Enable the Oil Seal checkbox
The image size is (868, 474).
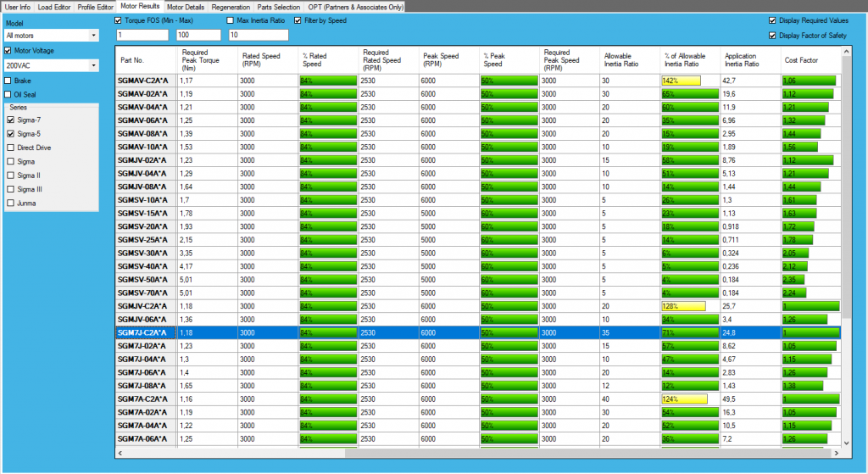[x=8, y=94]
